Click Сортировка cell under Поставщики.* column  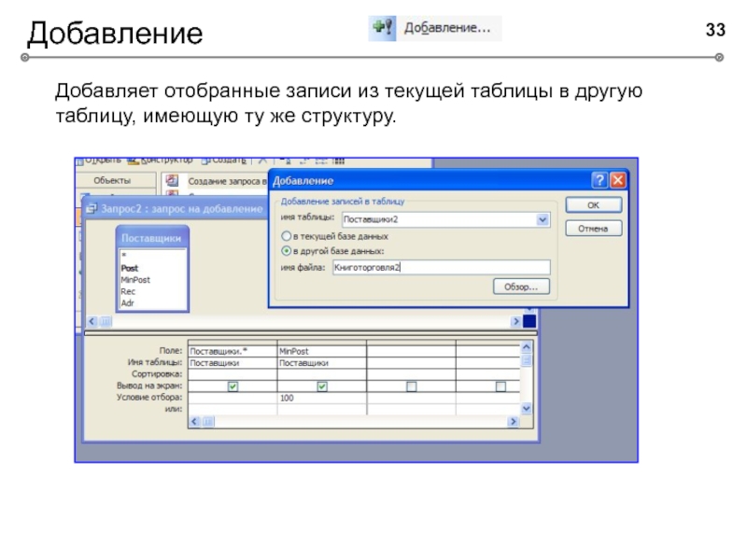(233, 374)
